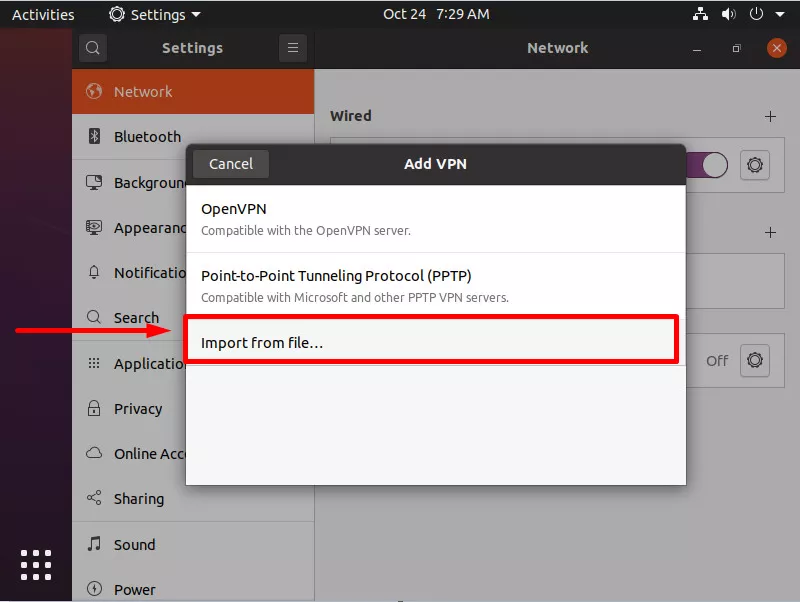Click the Power icon in sidebar

pos(94,589)
